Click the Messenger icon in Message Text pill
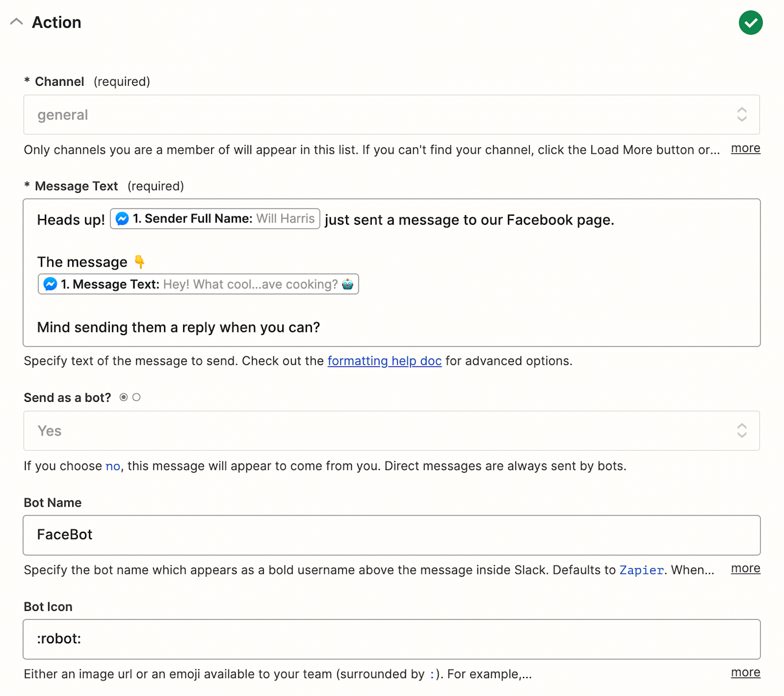The image size is (784, 696). (50, 284)
